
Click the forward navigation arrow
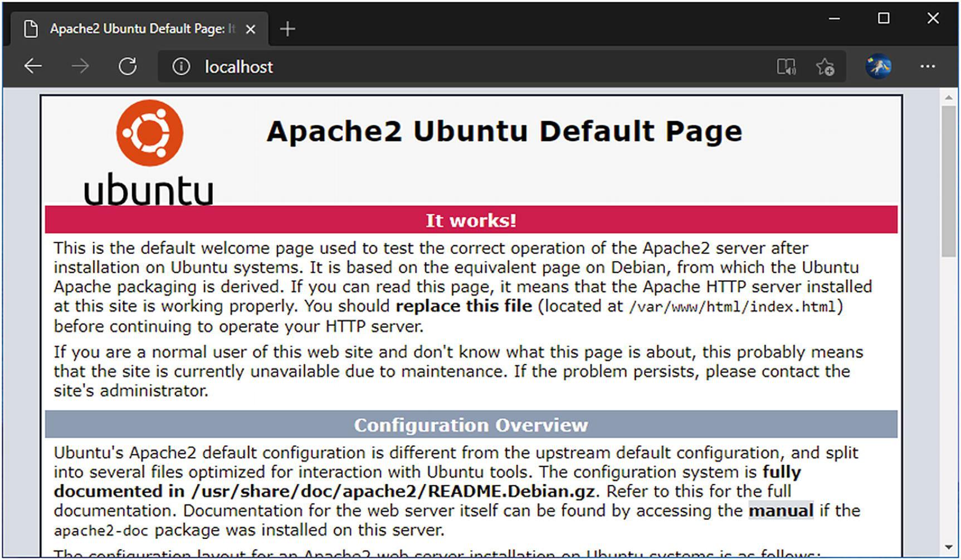80,67
